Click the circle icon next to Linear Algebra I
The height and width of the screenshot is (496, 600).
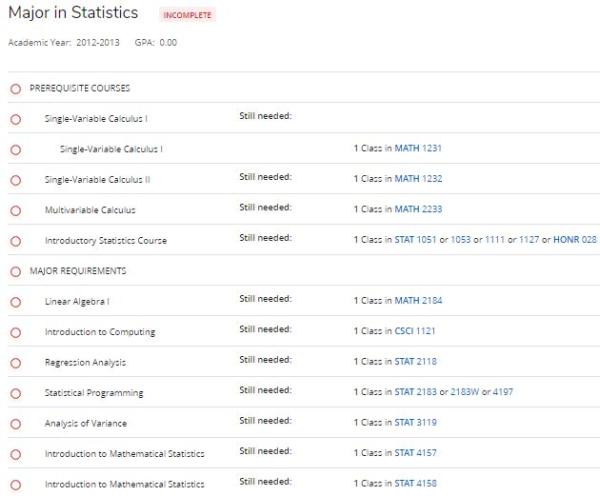(x=15, y=301)
